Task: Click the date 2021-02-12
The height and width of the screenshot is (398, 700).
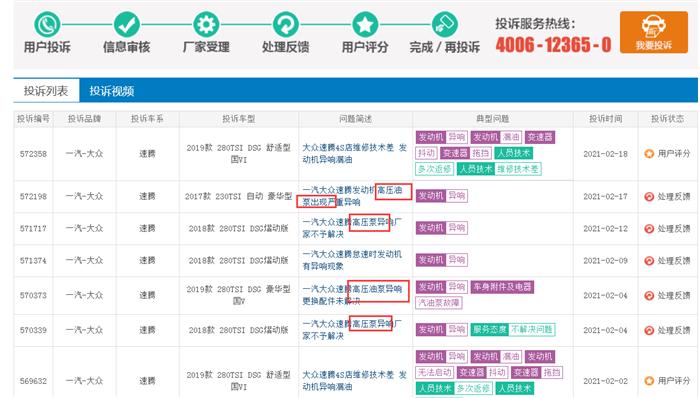Action: tap(605, 228)
